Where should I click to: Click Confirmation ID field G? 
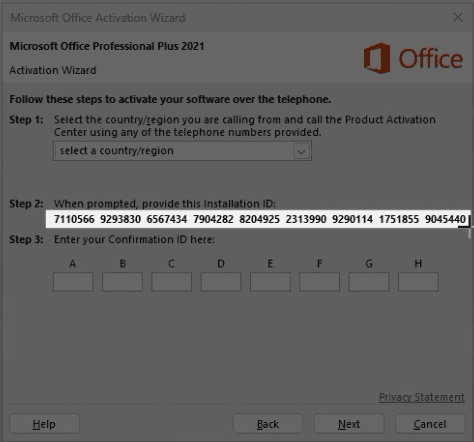(369, 282)
